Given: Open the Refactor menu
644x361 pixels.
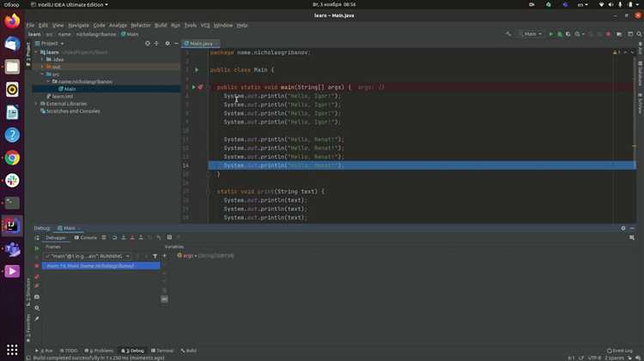Looking at the screenshot, I should [140, 26].
